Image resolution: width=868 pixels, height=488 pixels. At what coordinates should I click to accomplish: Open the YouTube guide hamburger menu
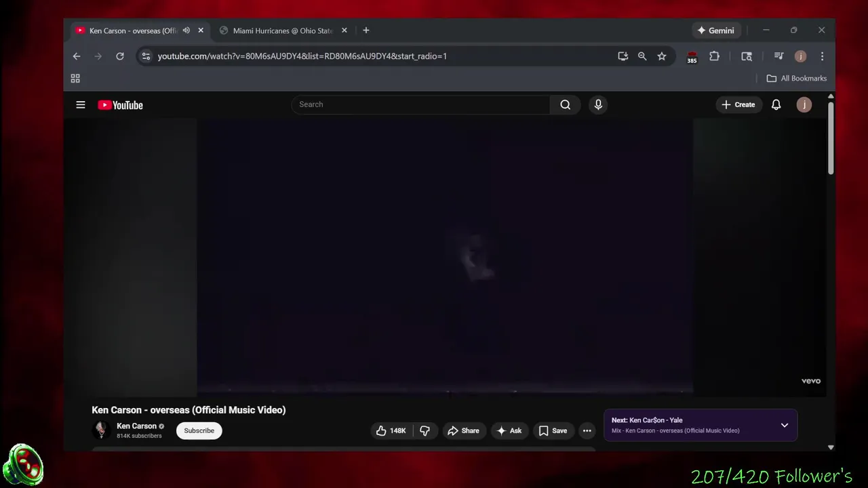coord(81,105)
